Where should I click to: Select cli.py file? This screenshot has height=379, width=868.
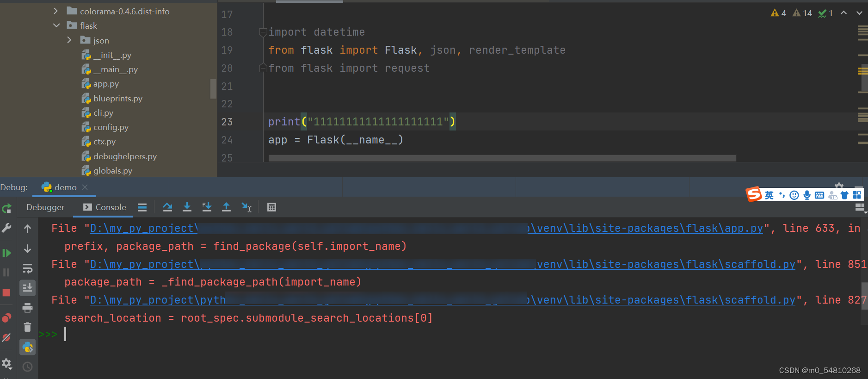[98, 112]
